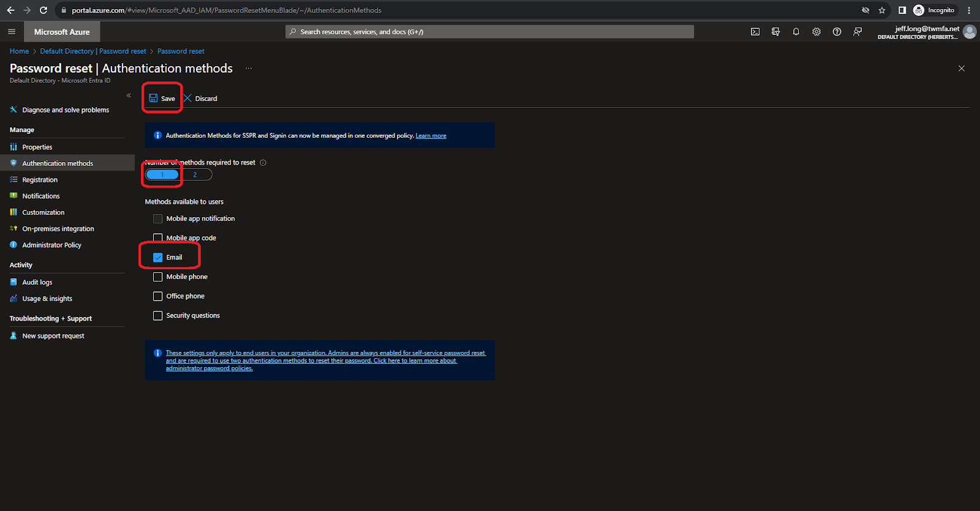Click the user account avatar

[970, 32]
